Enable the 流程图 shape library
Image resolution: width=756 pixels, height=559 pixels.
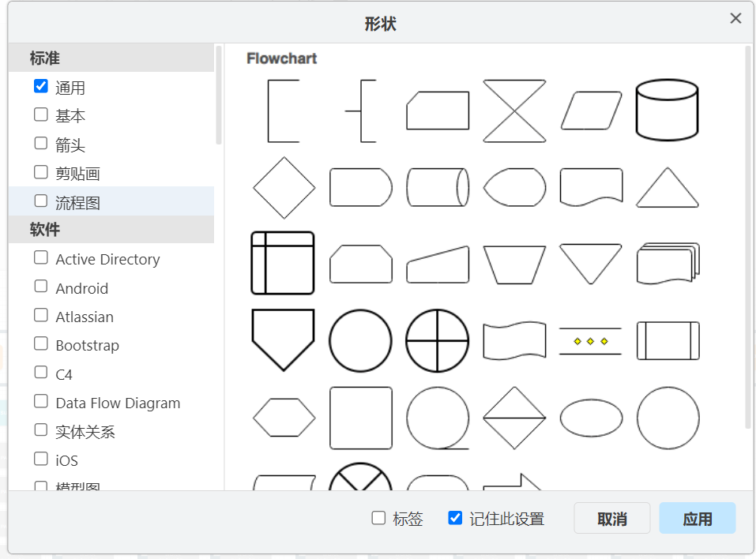[39, 201]
